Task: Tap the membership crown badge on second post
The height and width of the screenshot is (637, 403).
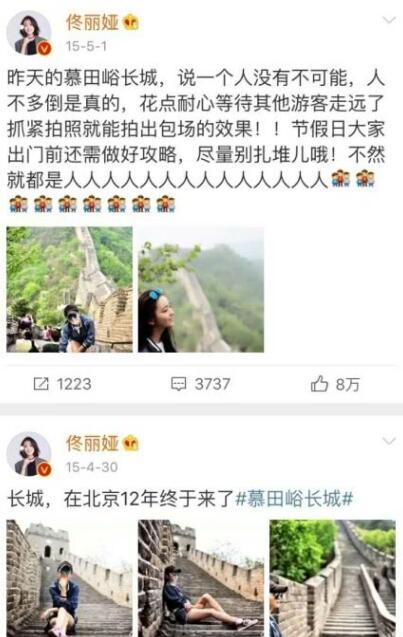Action: pyautogui.click(x=130, y=443)
